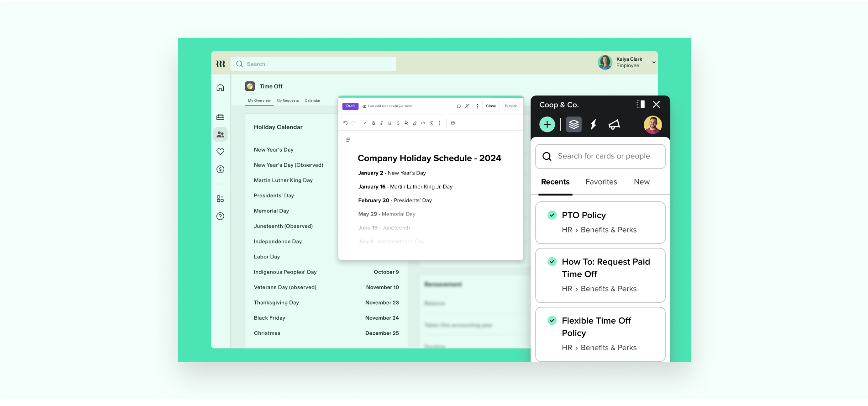The height and width of the screenshot is (406, 868).
Task: Click Juneteenth (Observed) holiday row
Action: (283, 226)
